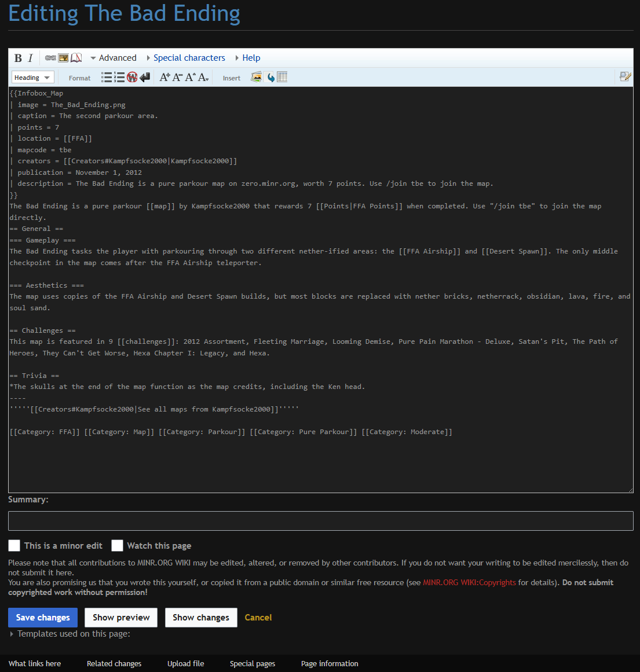
Task: Check the 'This is a minor edit' box
Action: click(14, 546)
